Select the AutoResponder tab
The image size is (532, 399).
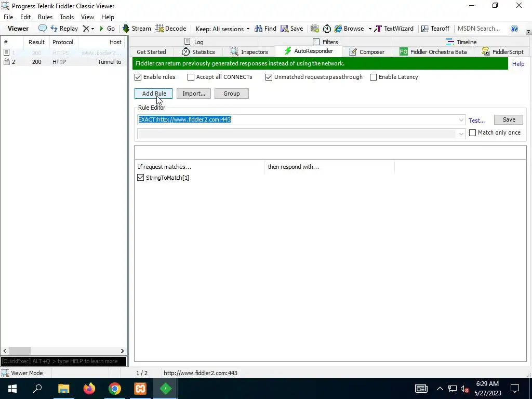click(309, 51)
